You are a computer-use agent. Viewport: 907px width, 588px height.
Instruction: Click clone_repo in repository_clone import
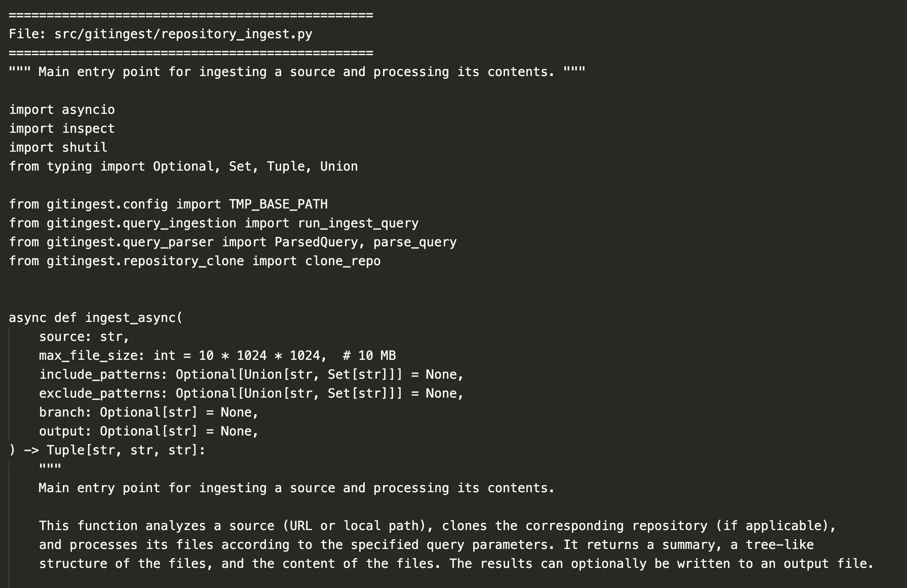pos(343,261)
